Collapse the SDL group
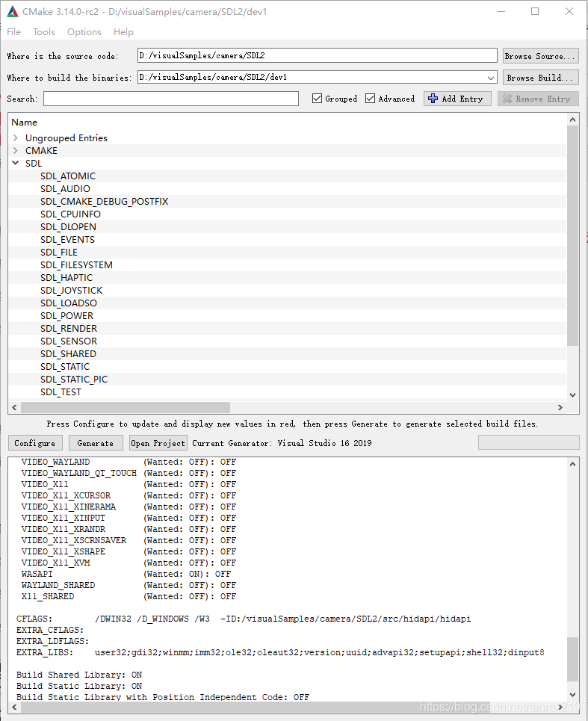Image resolution: width=588 pixels, height=721 pixels. point(16,163)
